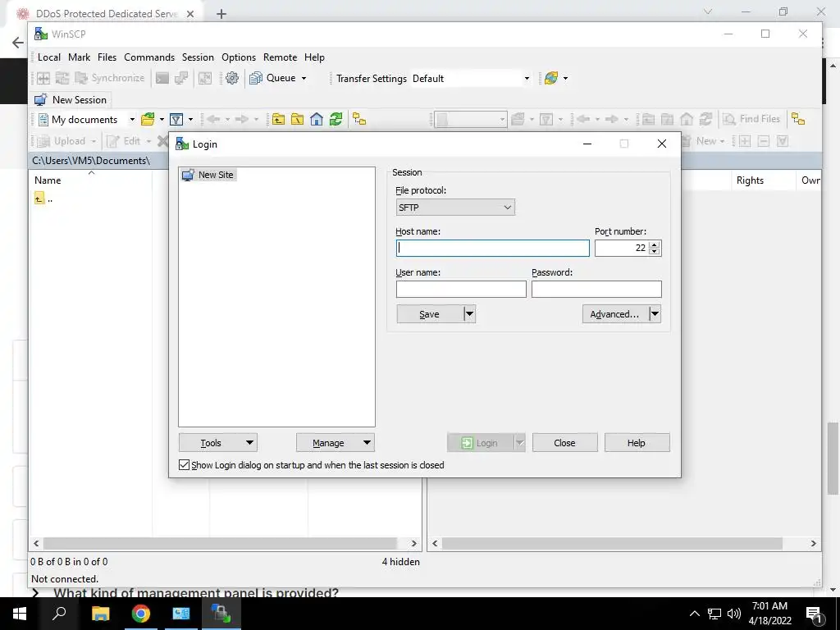Click the '4 hidden' status text
Screen dimensions: 840x630
coord(400,562)
